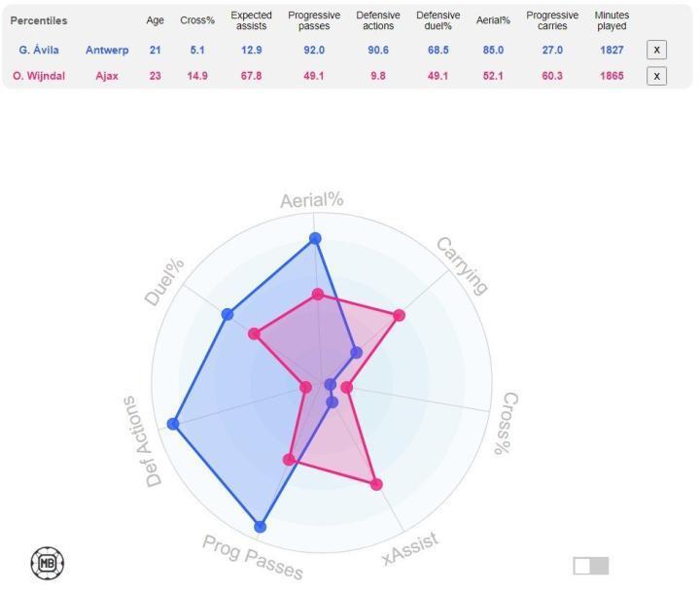This screenshot has width=700, height=592.
Task: Click Ávila's blue Def Actions data point
Action: coord(173,424)
